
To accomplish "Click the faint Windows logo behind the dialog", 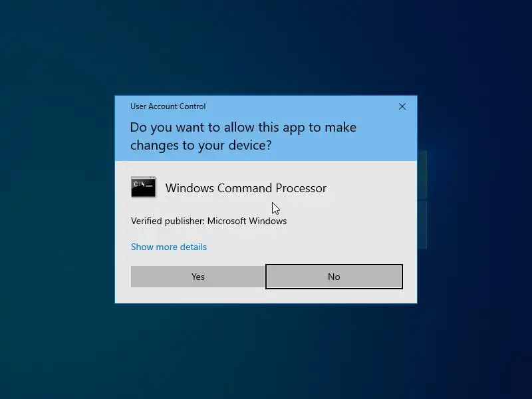I will [422, 199].
